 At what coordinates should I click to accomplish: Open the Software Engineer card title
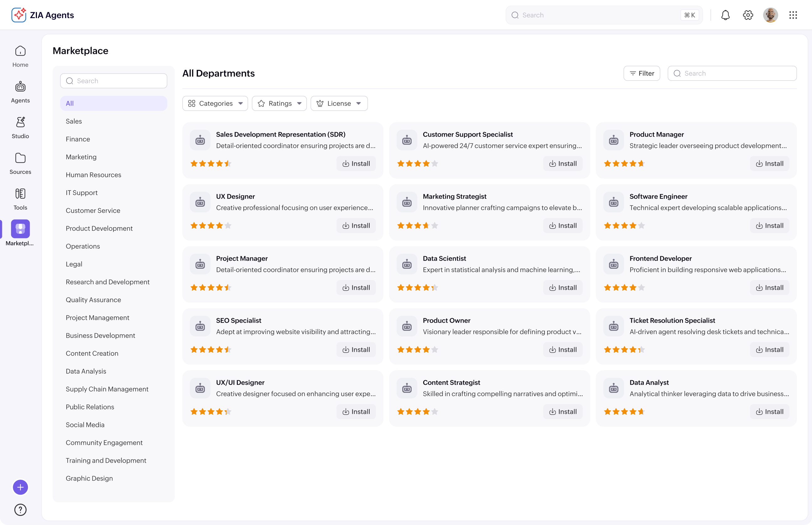[658, 196]
